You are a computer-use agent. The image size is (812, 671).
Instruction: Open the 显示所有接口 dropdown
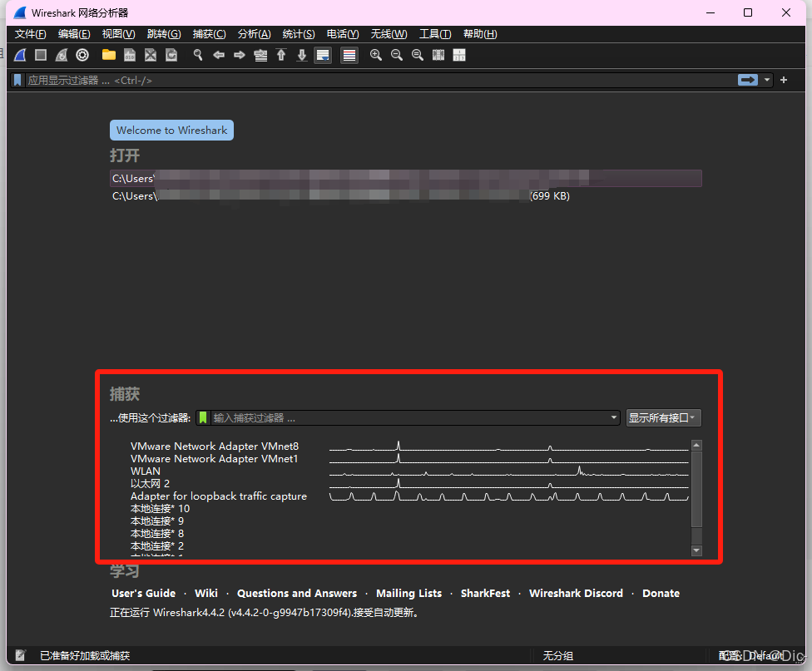tap(663, 418)
